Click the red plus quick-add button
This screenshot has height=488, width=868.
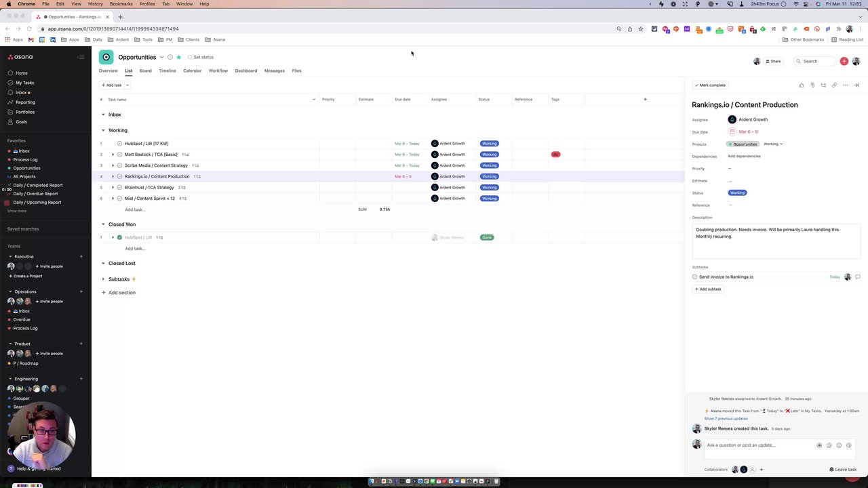[x=844, y=61]
